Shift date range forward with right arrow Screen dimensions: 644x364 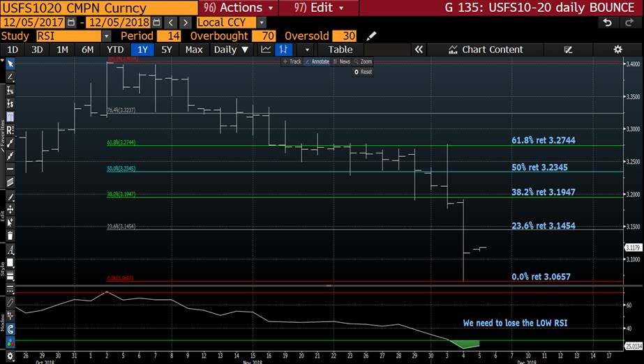pyautogui.click(x=186, y=22)
